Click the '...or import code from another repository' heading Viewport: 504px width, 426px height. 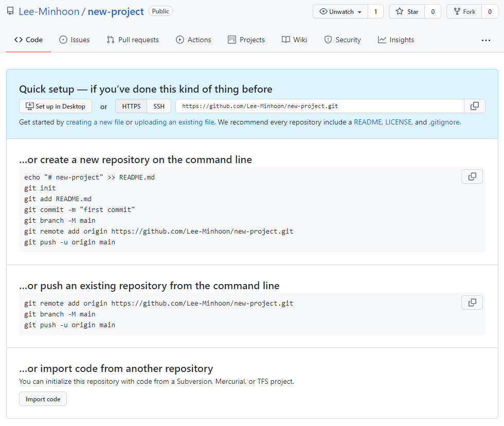(116, 368)
